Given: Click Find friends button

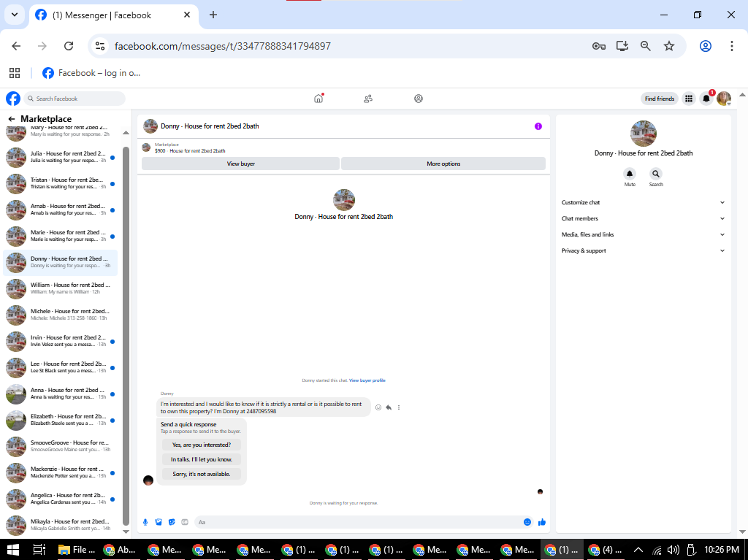Looking at the screenshot, I should (x=660, y=99).
